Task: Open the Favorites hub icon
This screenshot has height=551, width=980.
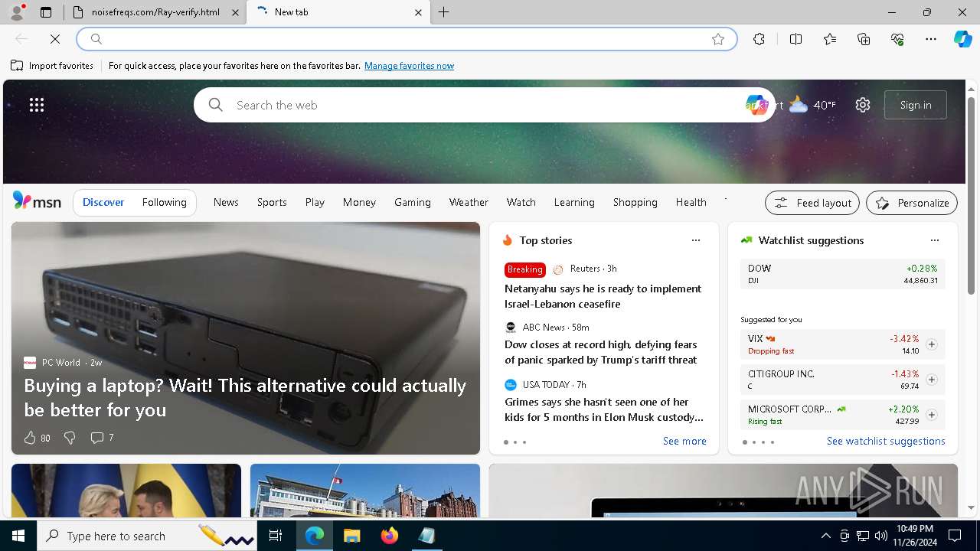Action: coord(830,39)
